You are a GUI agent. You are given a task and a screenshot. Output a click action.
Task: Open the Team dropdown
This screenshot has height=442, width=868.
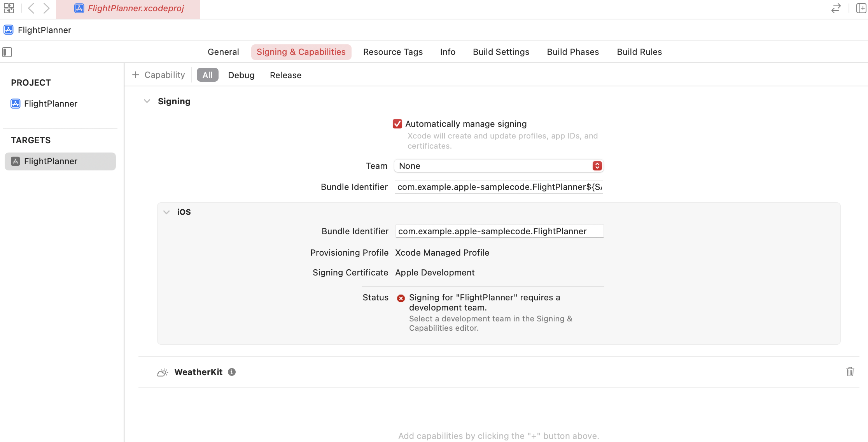tap(499, 166)
